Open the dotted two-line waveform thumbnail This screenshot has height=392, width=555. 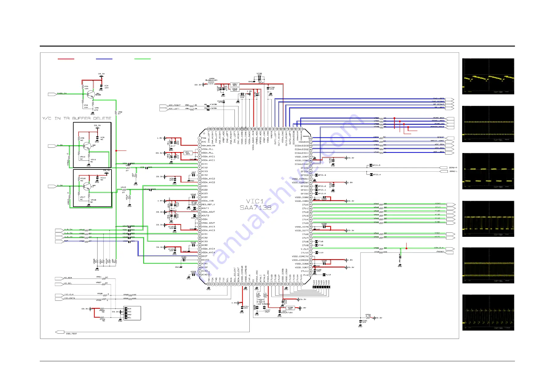pyautogui.click(x=488, y=124)
